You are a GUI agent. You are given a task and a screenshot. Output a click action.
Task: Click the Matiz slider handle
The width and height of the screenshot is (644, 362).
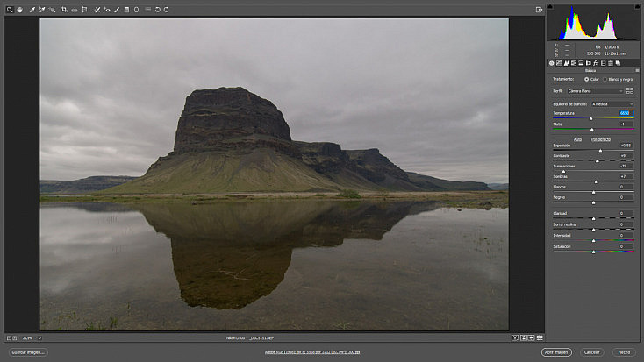(x=592, y=130)
